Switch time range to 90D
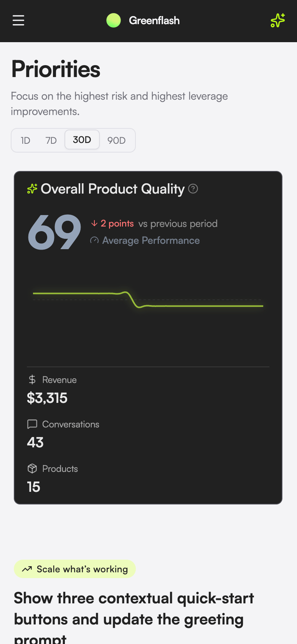 (116, 140)
